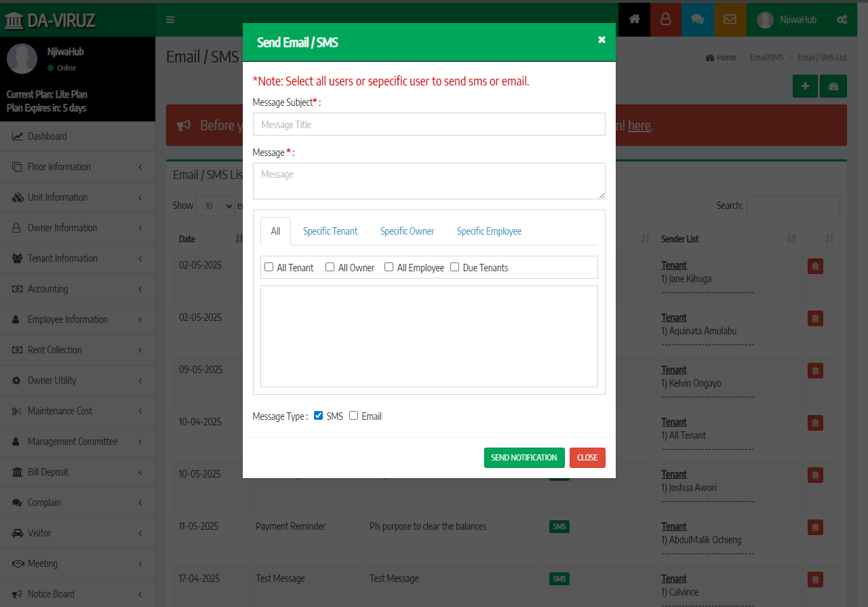Open the chat comments icon in header
Image resolution: width=868 pixels, height=607 pixels.
click(697, 20)
